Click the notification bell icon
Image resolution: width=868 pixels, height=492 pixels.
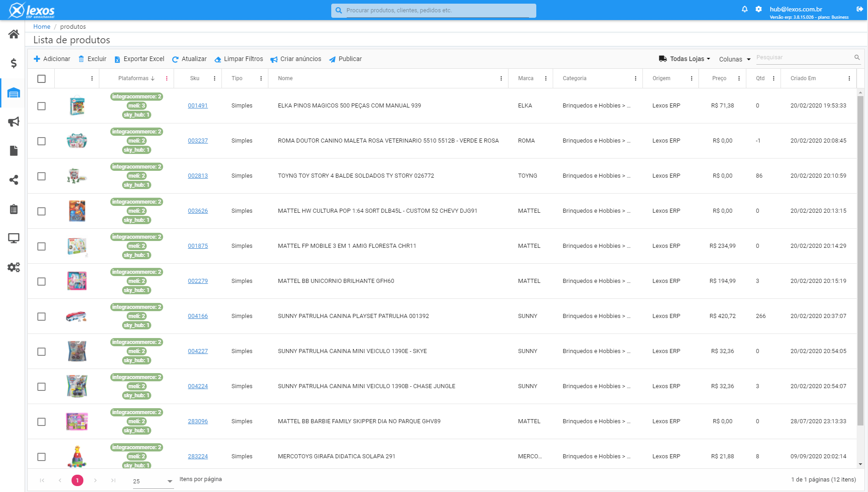[x=745, y=9]
